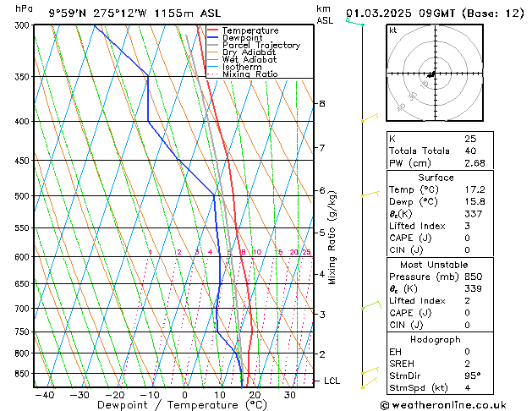Click the Surface section heading
The height and width of the screenshot is (411, 532).
[x=436, y=178]
